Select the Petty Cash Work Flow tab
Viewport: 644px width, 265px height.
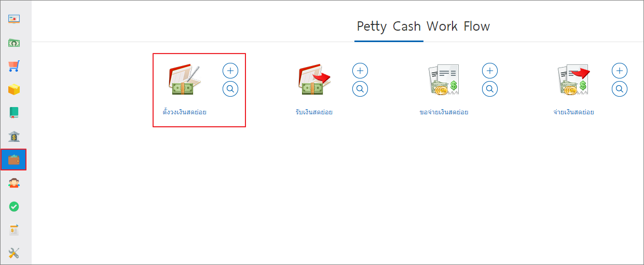(x=423, y=27)
